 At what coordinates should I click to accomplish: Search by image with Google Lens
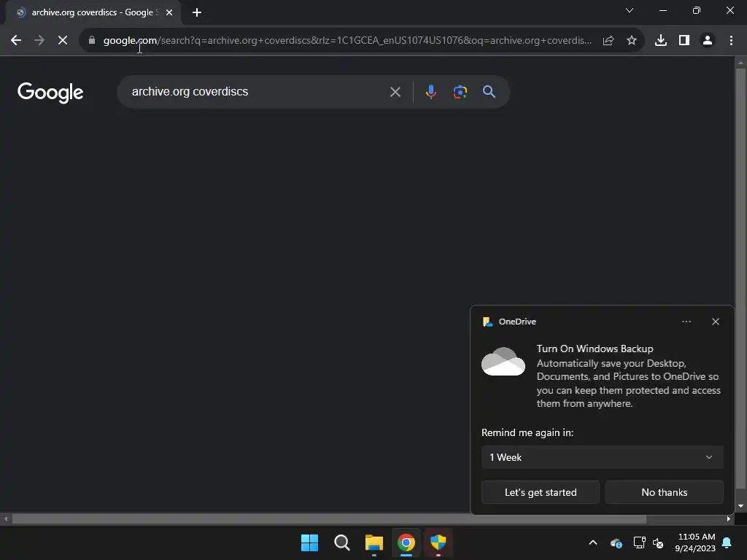coord(460,91)
